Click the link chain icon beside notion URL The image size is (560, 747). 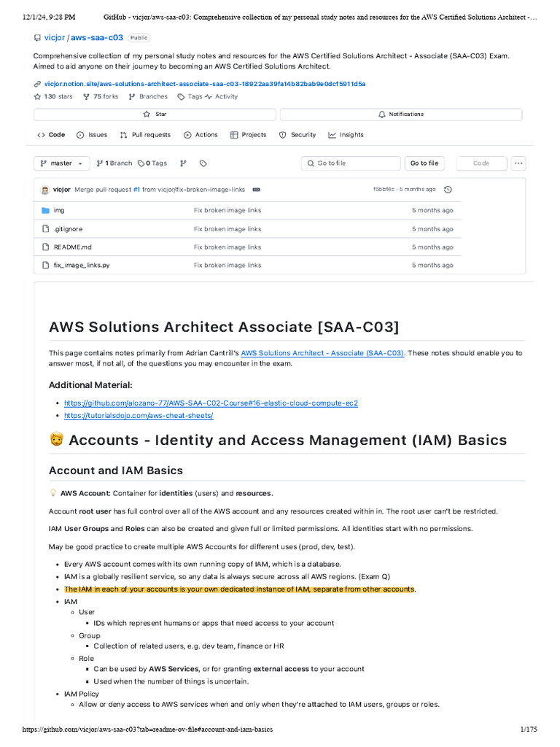(x=37, y=84)
